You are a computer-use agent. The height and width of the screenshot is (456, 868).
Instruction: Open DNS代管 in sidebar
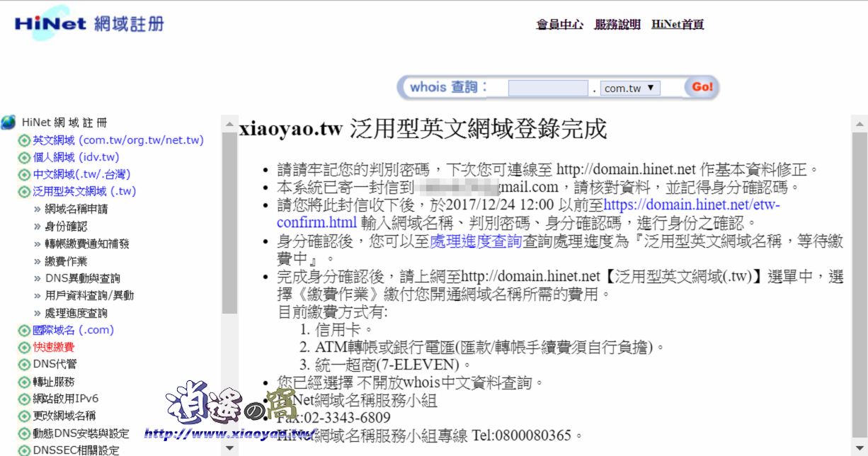point(55,364)
